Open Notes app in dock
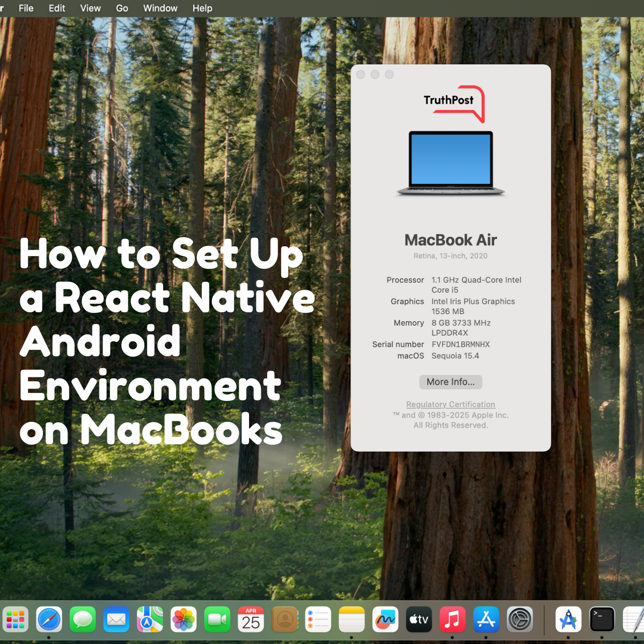This screenshot has width=644, height=644. pyautogui.click(x=352, y=620)
